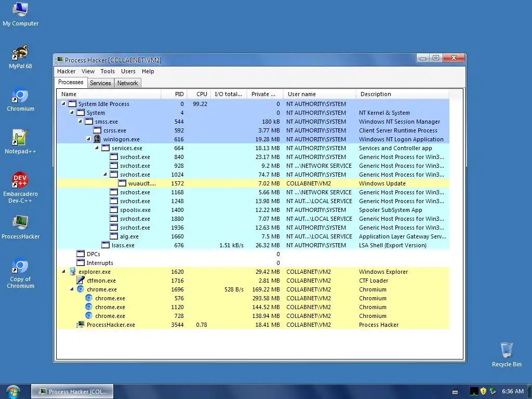
Task: Click security shield tray icon
Action: coord(484,391)
